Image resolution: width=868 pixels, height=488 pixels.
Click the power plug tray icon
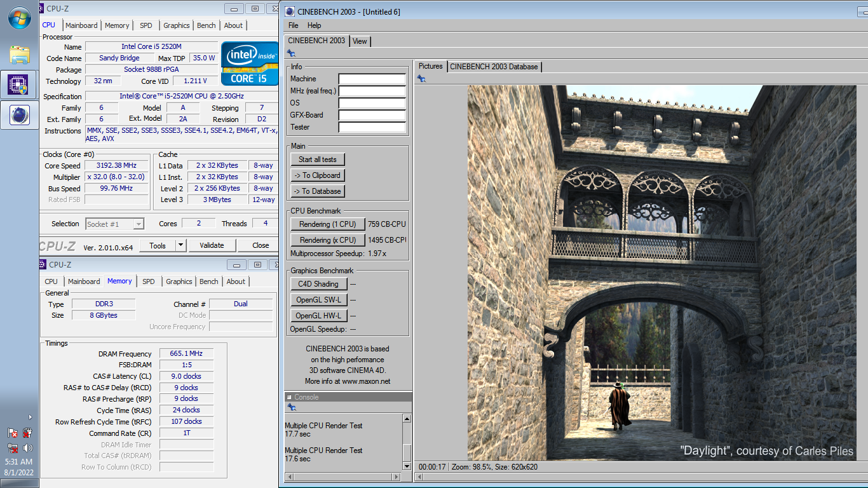[27, 433]
